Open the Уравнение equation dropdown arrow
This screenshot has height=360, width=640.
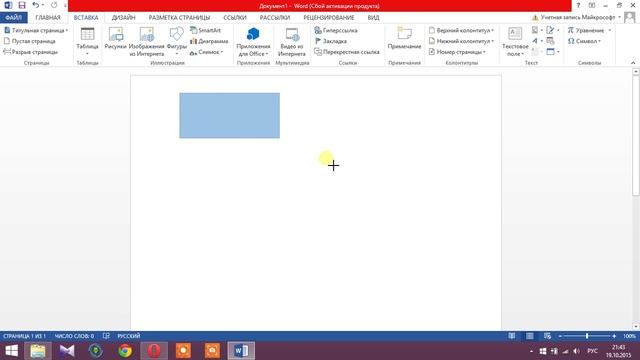coord(610,30)
